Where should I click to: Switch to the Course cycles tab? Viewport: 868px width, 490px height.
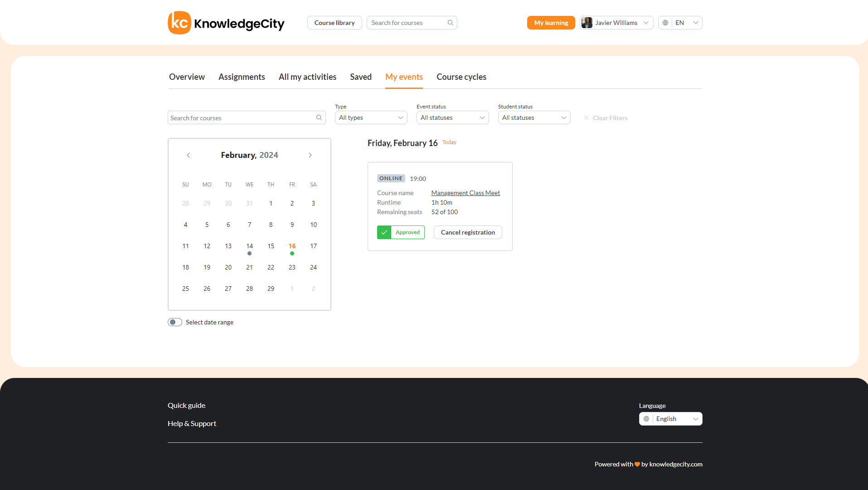[x=461, y=77]
